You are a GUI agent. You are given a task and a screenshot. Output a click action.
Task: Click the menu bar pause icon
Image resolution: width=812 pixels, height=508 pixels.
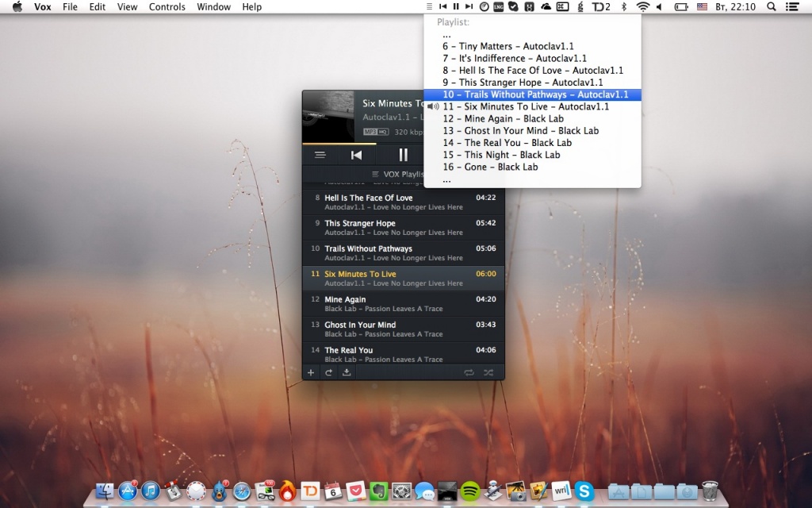point(456,6)
